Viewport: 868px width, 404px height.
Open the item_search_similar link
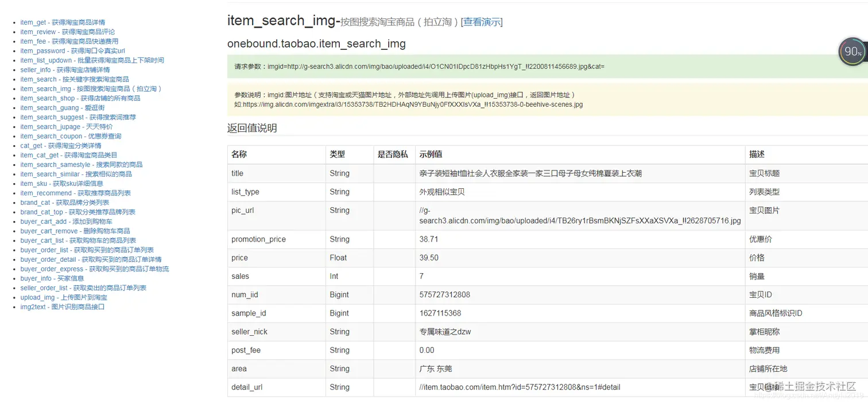(76, 174)
